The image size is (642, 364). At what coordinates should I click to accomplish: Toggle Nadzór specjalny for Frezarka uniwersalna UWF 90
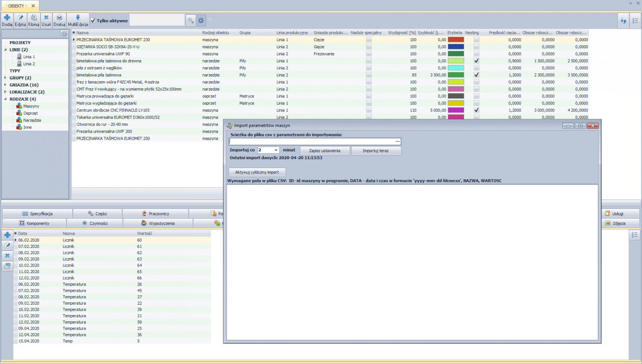[x=369, y=54]
